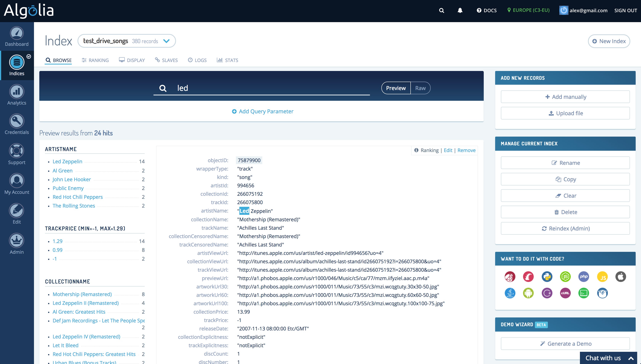Screen dimensions: 641x364
Task: Open My Account in the sidebar
Action: click(17, 184)
